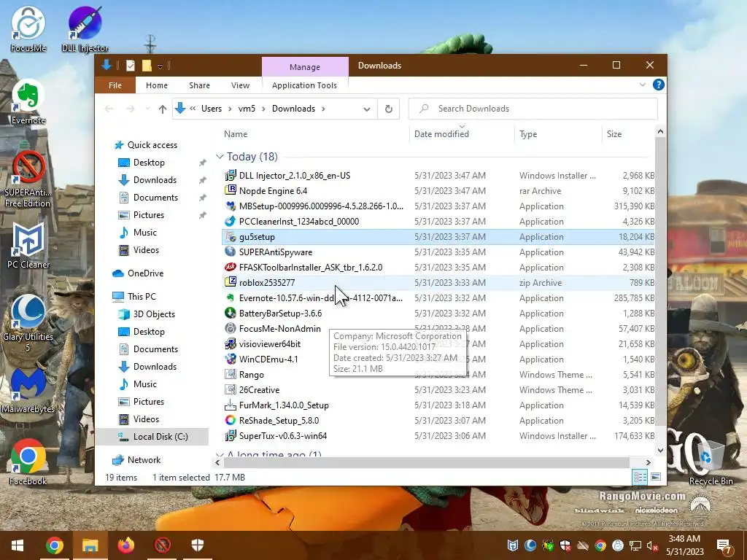Open Windows Security shield on taskbar
The image size is (747, 560).
(197, 545)
